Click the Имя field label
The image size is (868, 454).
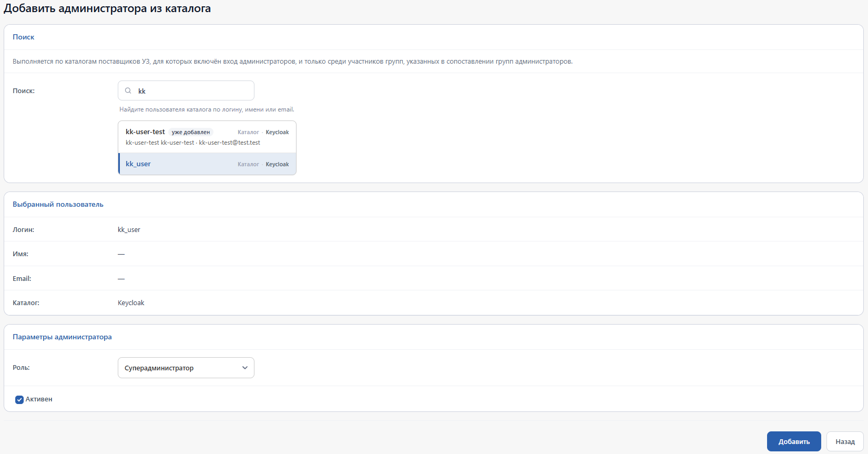pos(21,254)
